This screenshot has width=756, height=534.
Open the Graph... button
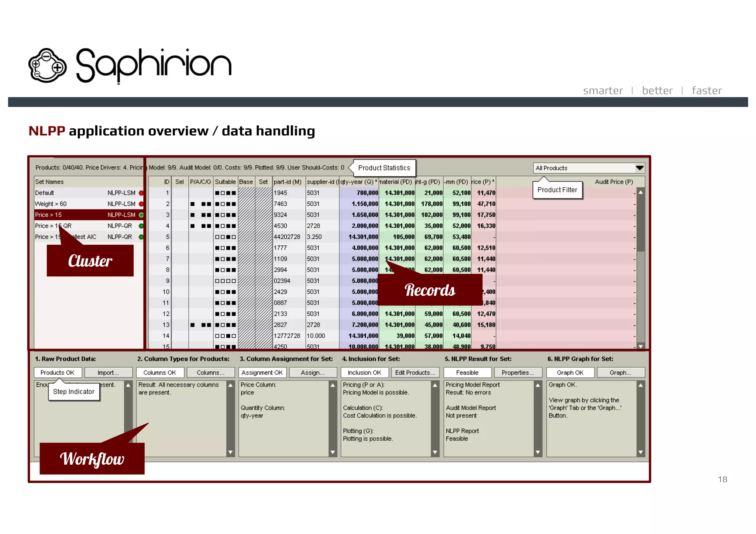click(x=621, y=373)
